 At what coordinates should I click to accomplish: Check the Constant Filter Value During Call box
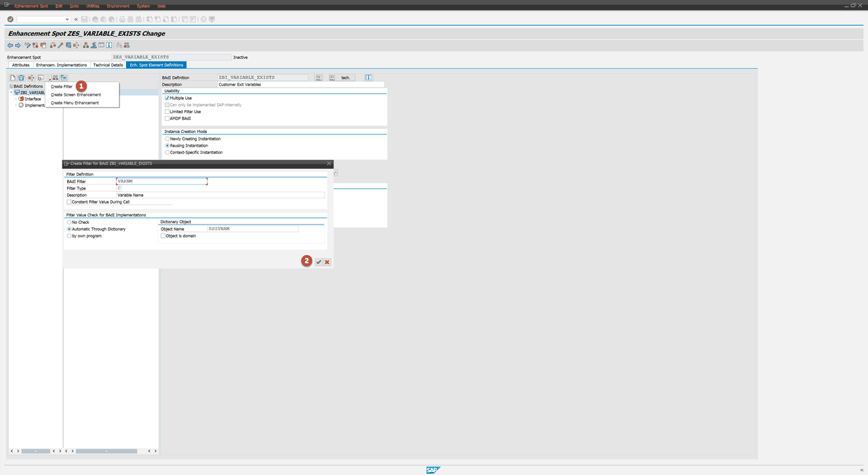pos(68,202)
